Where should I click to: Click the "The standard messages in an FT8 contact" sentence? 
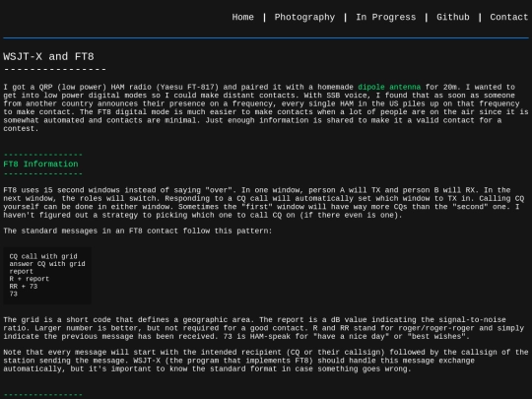[x=137, y=231]
